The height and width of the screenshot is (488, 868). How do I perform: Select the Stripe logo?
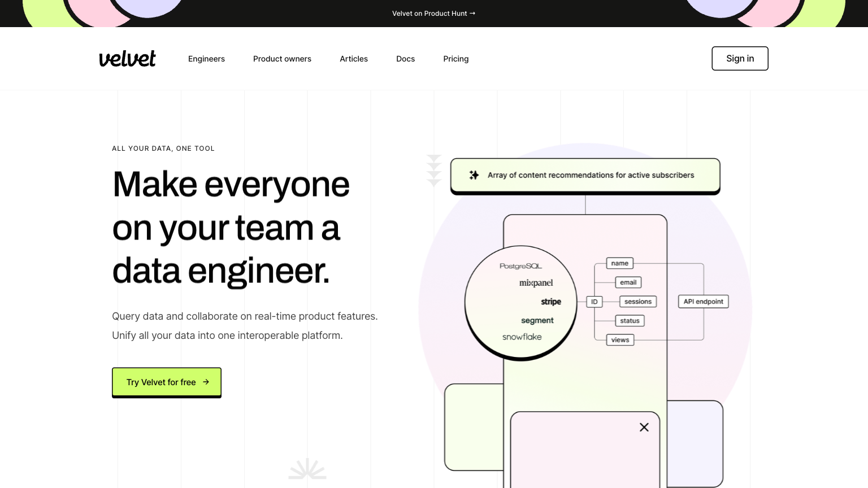pos(550,302)
